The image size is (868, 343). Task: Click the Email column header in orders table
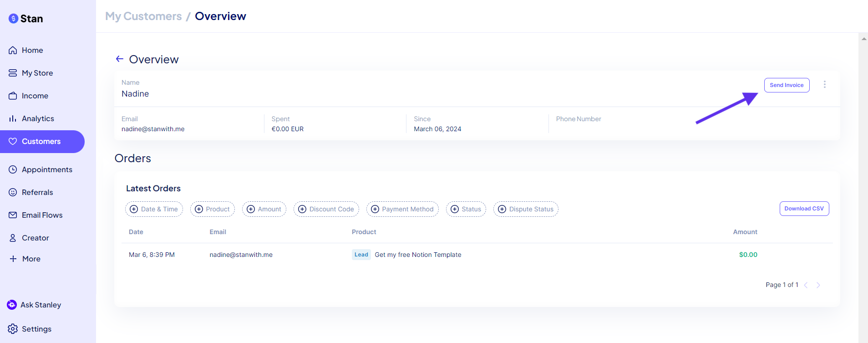click(218, 232)
